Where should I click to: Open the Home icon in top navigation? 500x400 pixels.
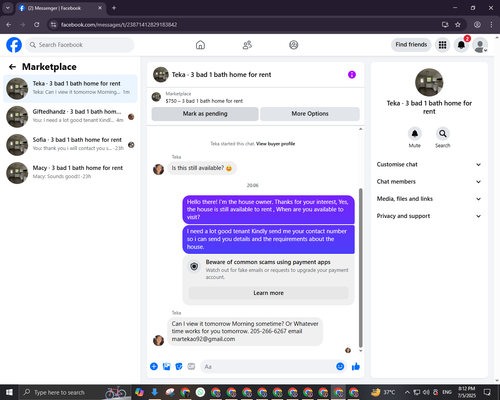pyautogui.click(x=200, y=45)
